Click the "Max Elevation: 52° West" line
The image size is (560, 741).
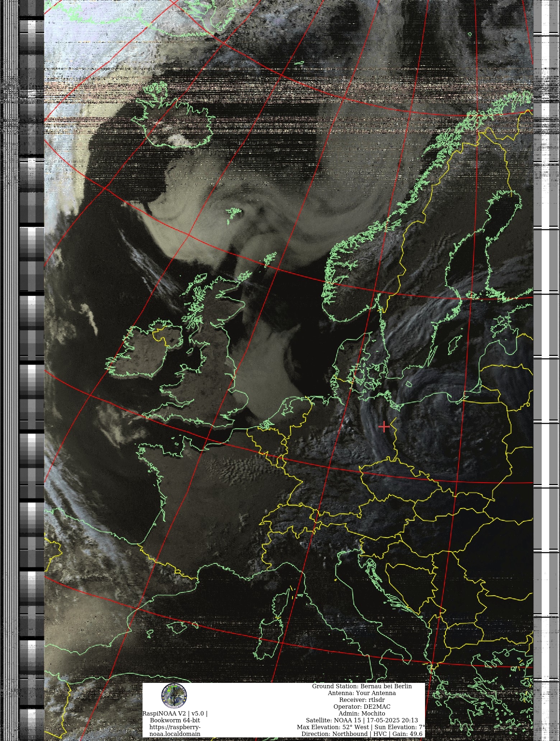pyautogui.click(x=361, y=727)
